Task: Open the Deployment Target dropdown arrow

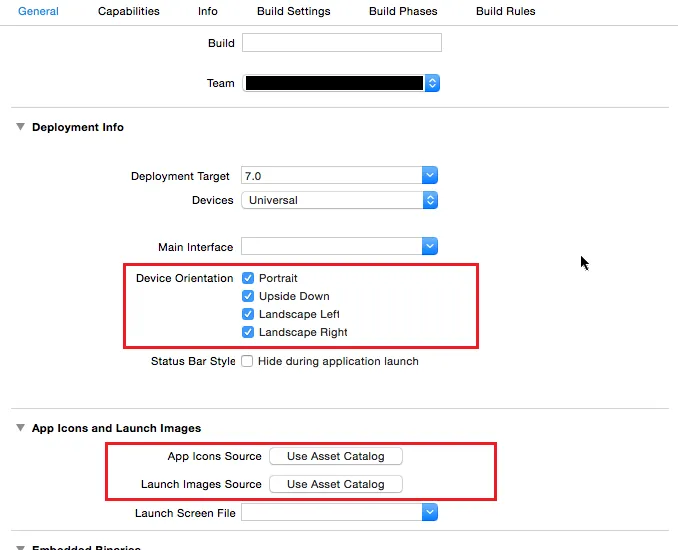Action: pyautogui.click(x=430, y=176)
